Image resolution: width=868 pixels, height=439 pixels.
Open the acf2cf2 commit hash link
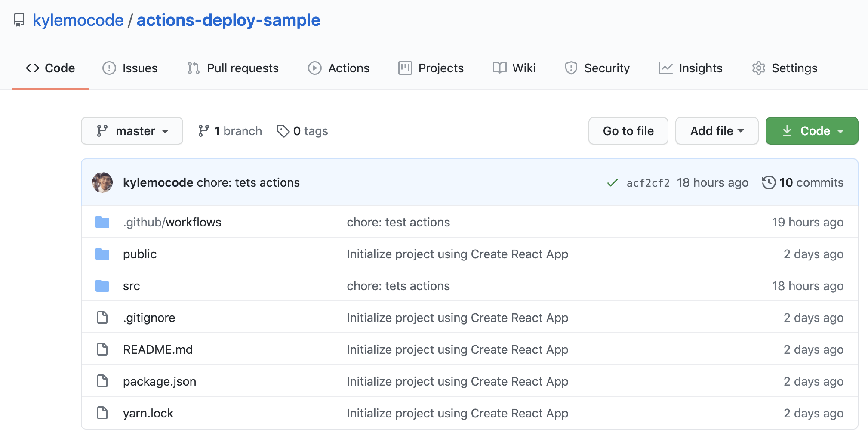(648, 183)
